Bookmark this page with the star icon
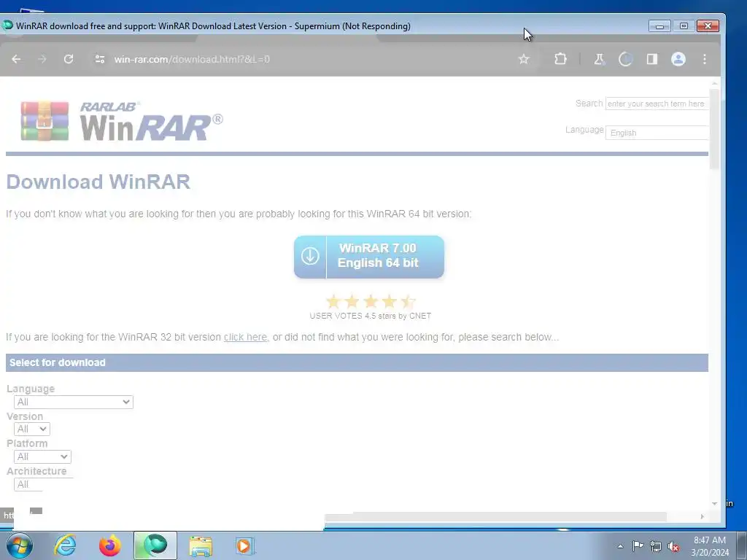The image size is (747, 560). pyautogui.click(x=524, y=59)
